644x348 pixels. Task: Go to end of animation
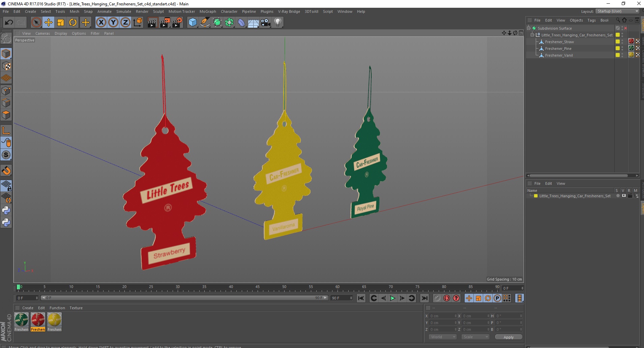[425, 298]
